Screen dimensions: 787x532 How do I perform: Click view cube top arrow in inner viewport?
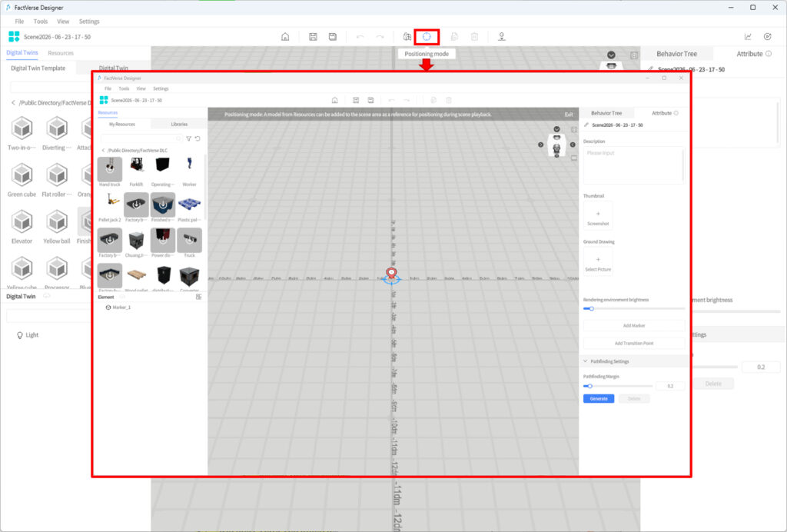556,129
